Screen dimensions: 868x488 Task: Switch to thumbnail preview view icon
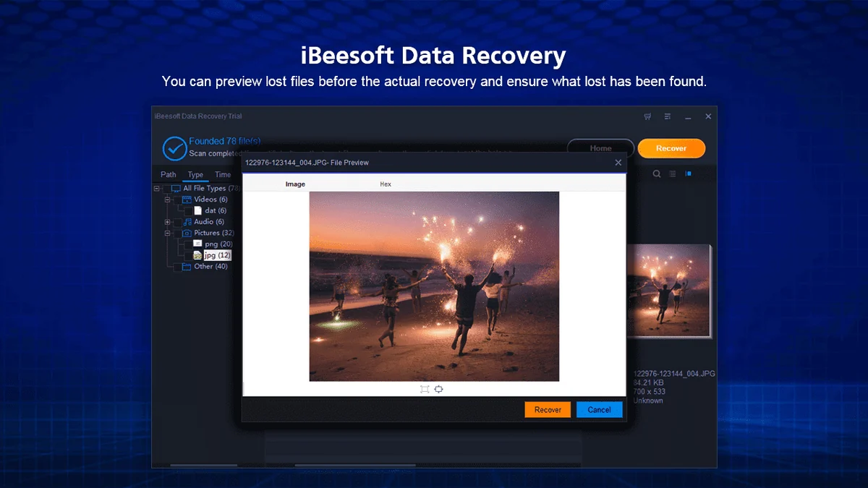point(689,174)
